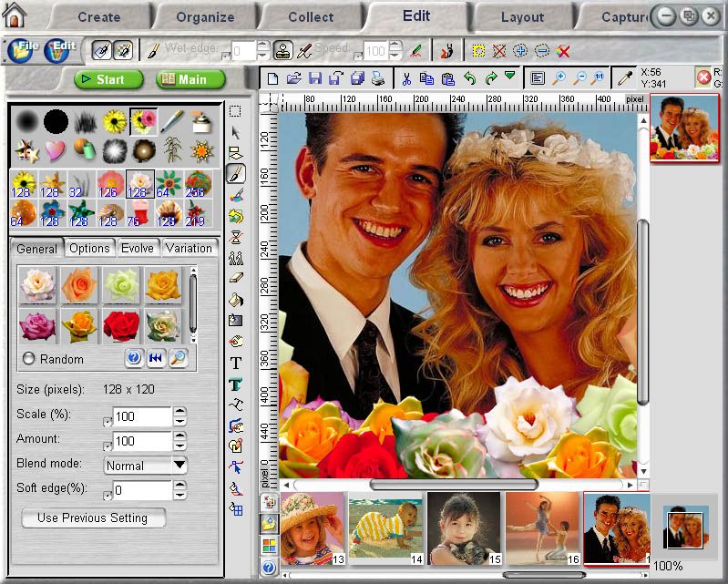Click the green Start button

coord(108,79)
